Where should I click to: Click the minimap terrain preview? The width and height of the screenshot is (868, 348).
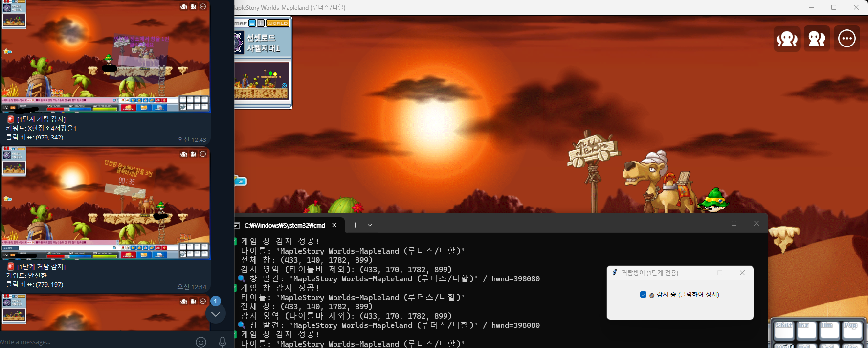click(262, 81)
